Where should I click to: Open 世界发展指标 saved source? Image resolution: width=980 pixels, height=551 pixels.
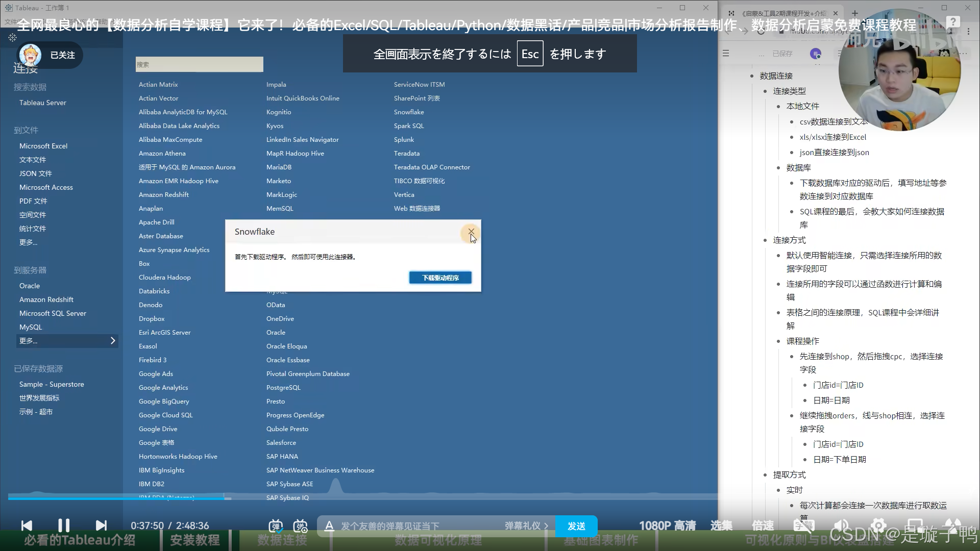click(x=39, y=398)
